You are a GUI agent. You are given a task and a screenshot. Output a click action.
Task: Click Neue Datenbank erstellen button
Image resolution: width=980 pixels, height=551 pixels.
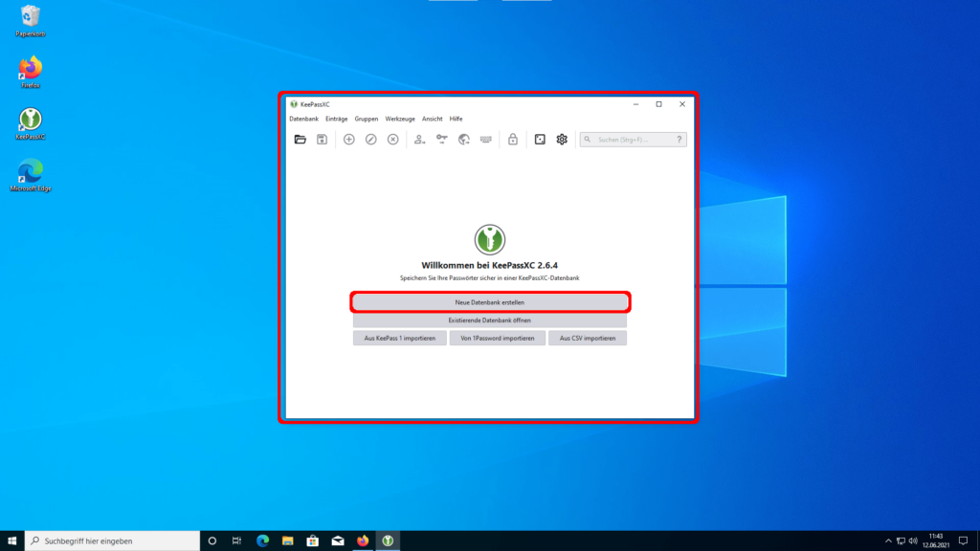click(x=490, y=302)
